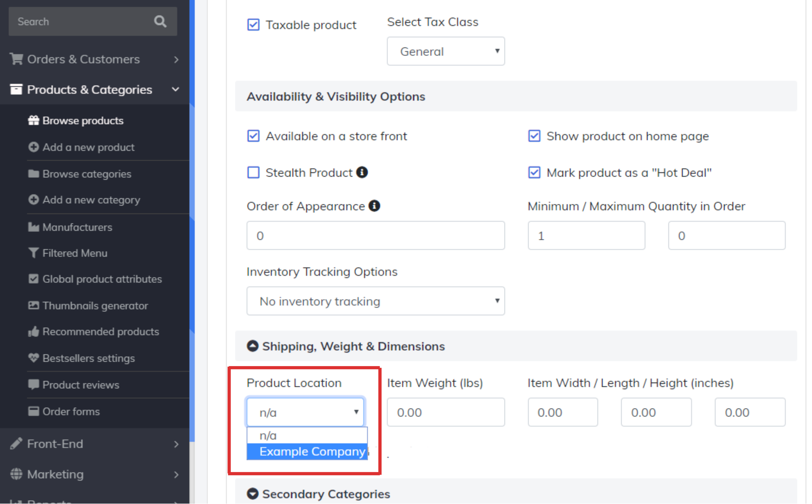812x504 pixels.
Task: Click the Recommended products thumbs-up icon
Action: tap(33, 332)
